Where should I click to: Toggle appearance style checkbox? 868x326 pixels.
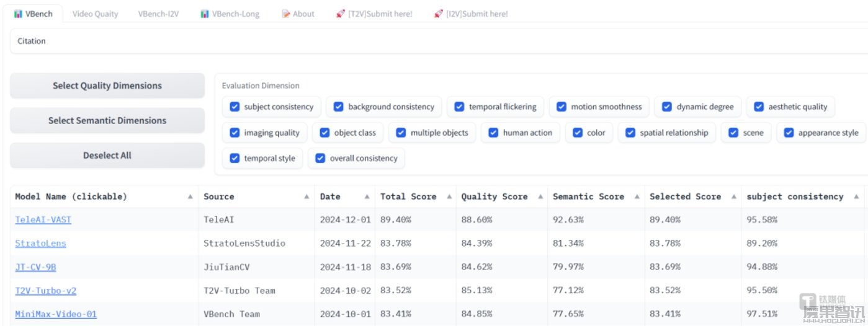[789, 133]
